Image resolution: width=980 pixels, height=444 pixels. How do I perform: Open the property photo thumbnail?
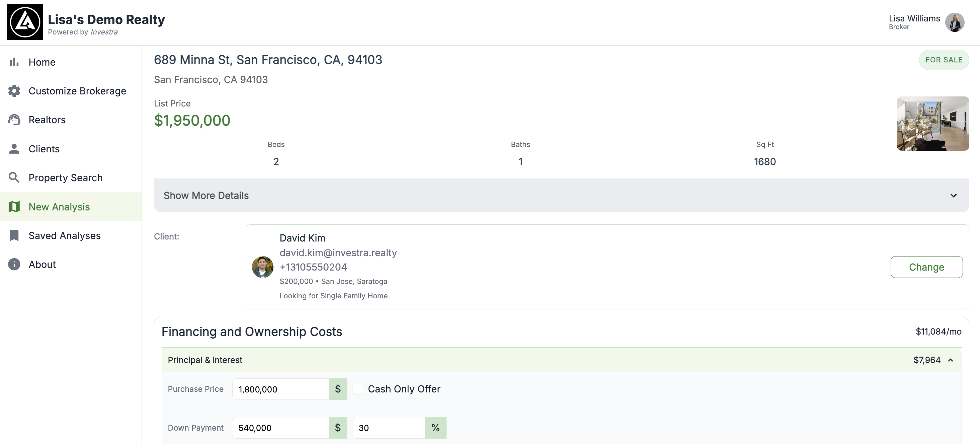(x=933, y=124)
